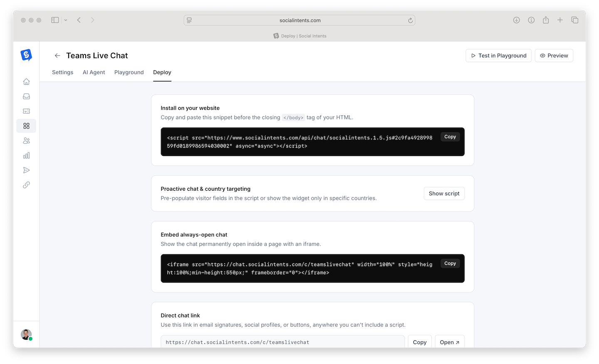The image size is (599, 364).
Task: Click the 'Direct chat link' heading
Action: click(x=180, y=315)
